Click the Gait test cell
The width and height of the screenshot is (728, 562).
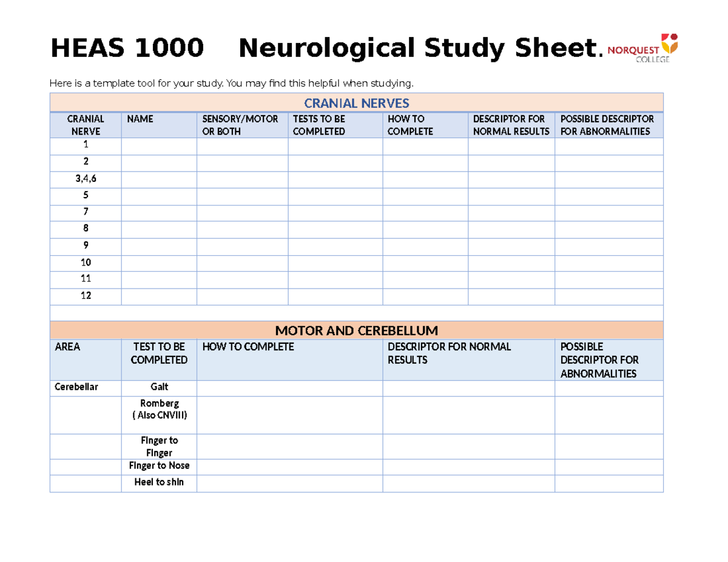(159, 389)
